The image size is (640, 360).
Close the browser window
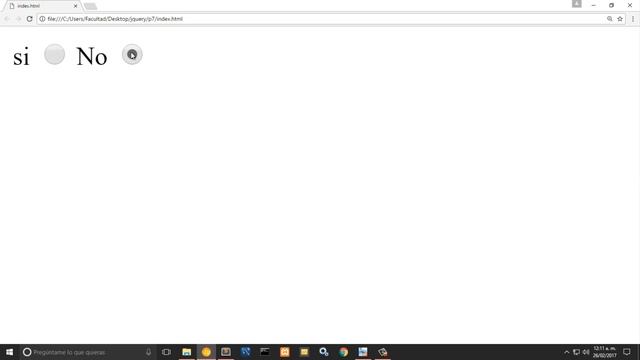point(630,5)
